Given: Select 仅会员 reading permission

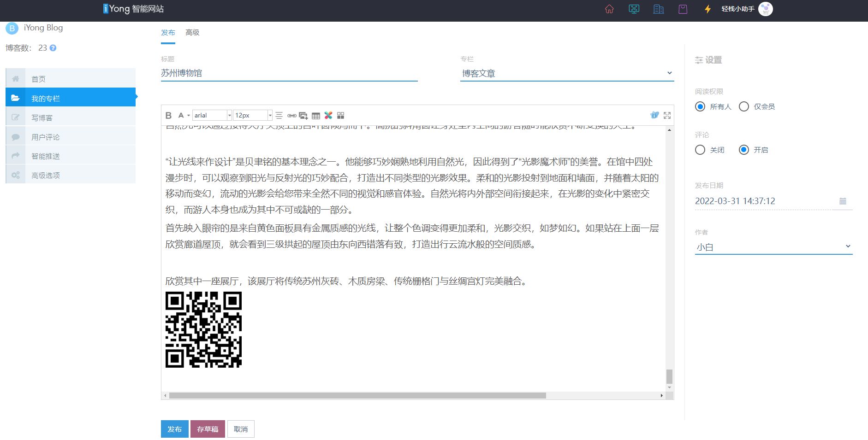Looking at the screenshot, I should [744, 106].
